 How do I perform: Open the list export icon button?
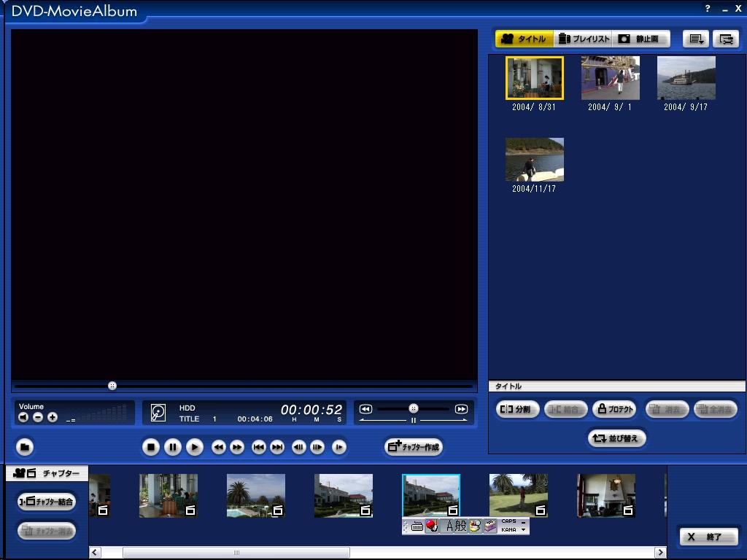pos(696,39)
